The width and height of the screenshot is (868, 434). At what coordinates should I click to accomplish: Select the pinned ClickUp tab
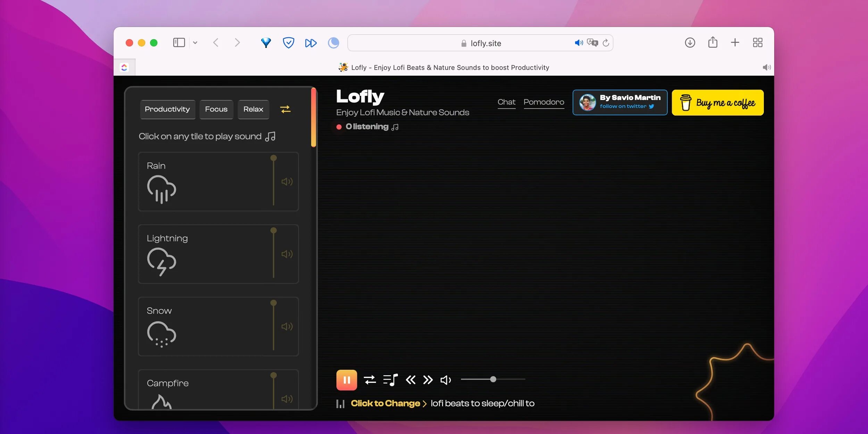pos(124,67)
